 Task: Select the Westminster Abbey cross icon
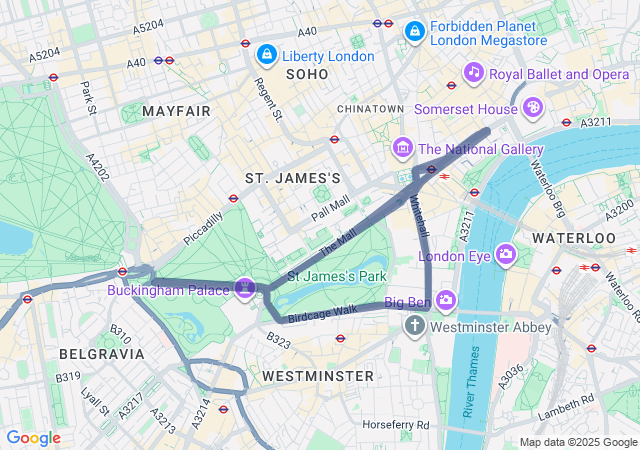pos(415,326)
